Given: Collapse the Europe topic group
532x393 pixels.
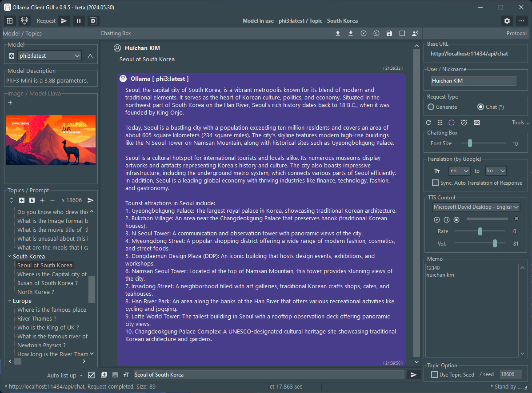Looking at the screenshot, I should [x=9, y=301].
